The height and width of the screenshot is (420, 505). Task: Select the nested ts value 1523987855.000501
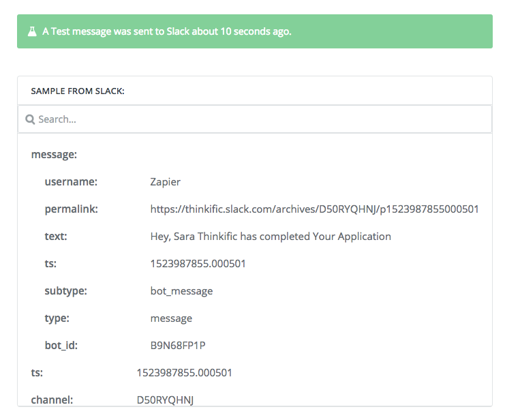(x=198, y=264)
